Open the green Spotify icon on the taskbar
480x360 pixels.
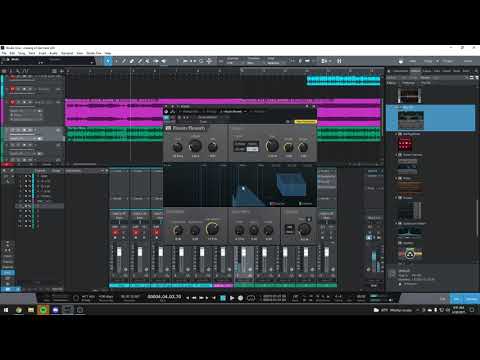(x=43, y=310)
